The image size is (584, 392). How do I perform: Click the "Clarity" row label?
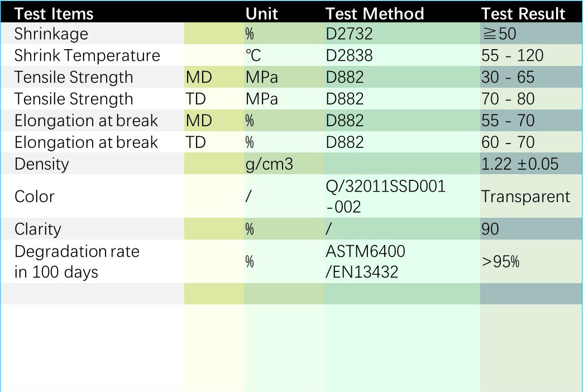[x=38, y=229]
